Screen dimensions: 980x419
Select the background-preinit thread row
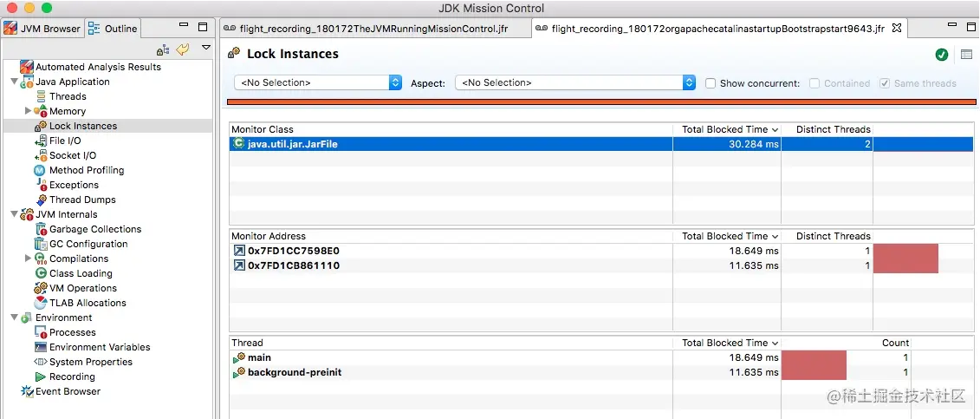602,373
